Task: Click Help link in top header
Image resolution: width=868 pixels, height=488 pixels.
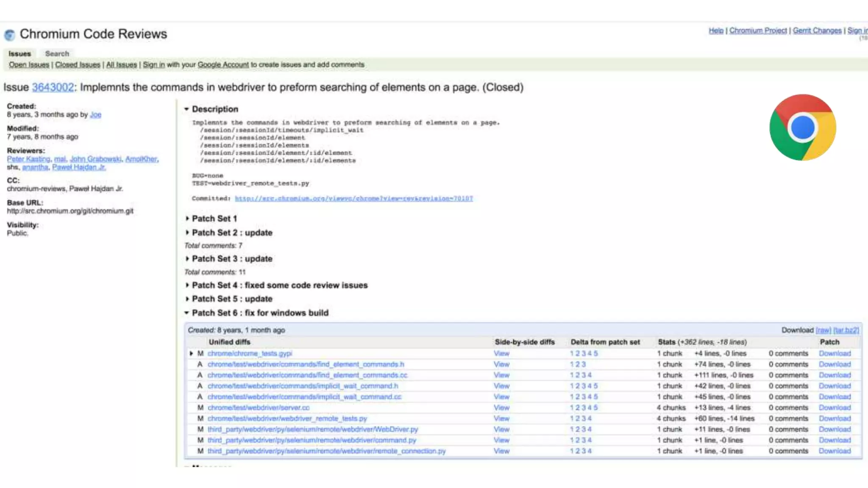Action: [716, 30]
